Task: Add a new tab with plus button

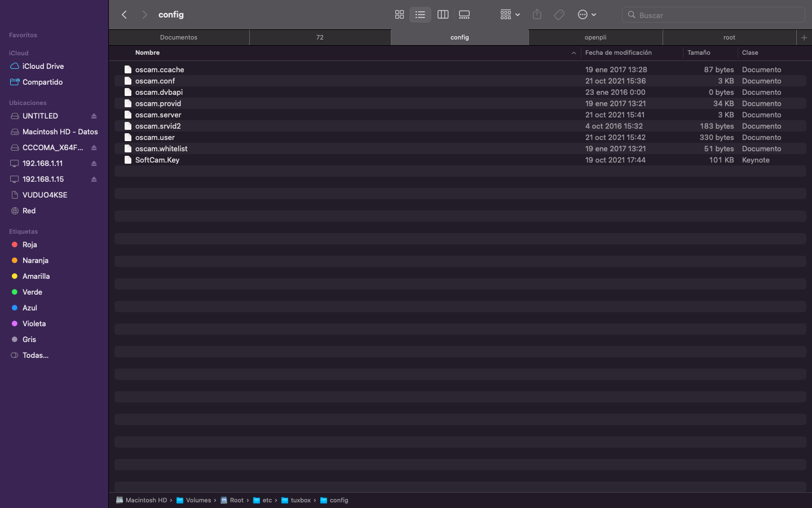Action: [804, 37]
